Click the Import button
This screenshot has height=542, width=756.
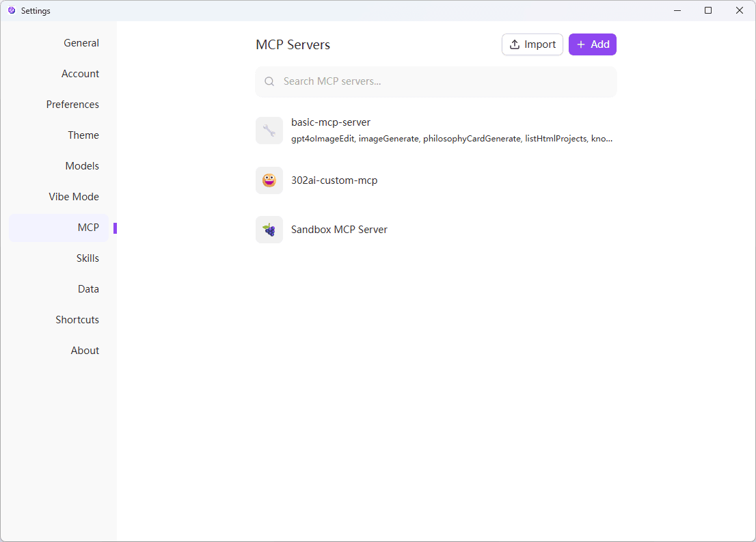coord(532,44)
